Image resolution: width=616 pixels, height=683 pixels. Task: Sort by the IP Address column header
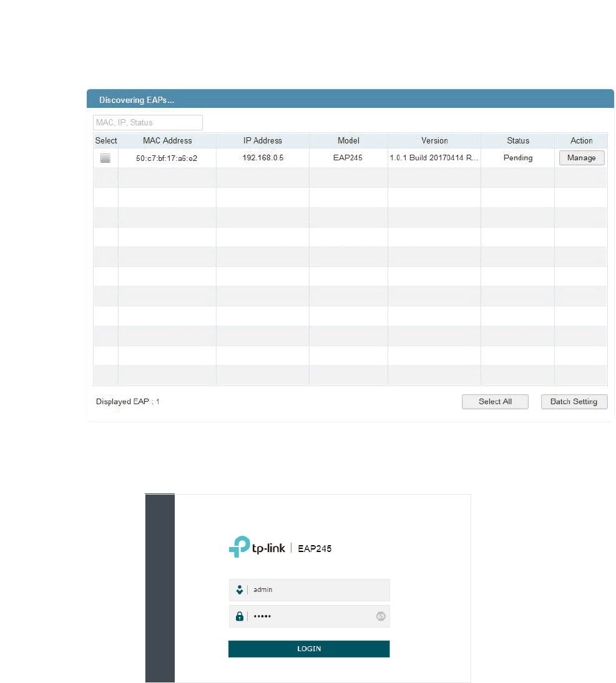[x=263, y=141]
